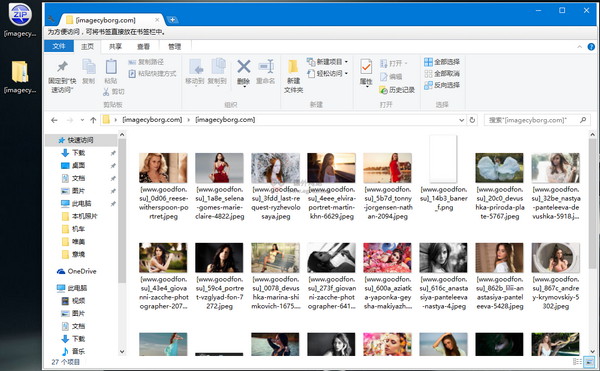The width and height of the screenshot is (600, 371).
Task: Select the reese-witherspoon-portret.jpeg thumbnail
Action: coord(163,168)
